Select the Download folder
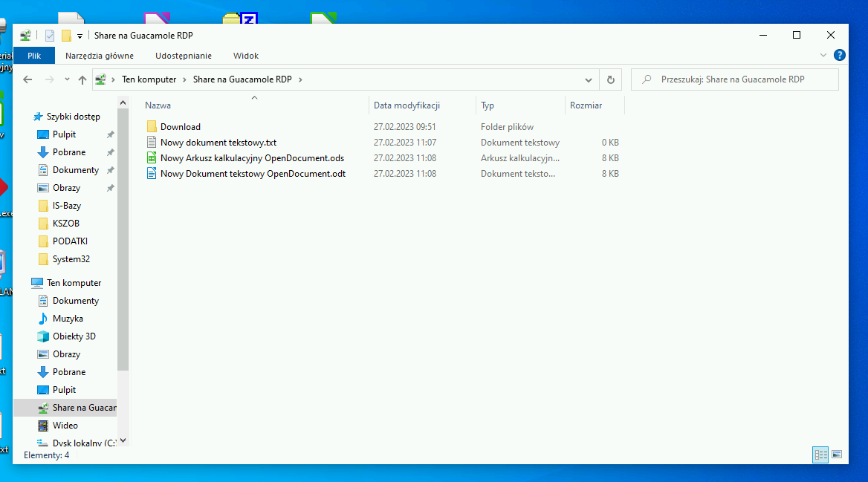The height and width of the screenshot is (482, 868). pyautogui.click(x=180, y=127)
